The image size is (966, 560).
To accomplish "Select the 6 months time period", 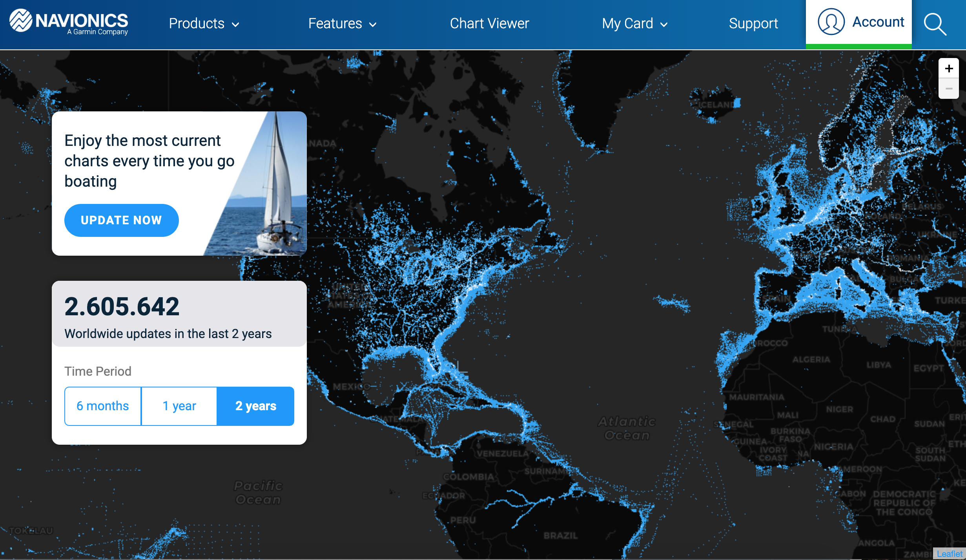I will pyautogui.click(x=103, y=405).
